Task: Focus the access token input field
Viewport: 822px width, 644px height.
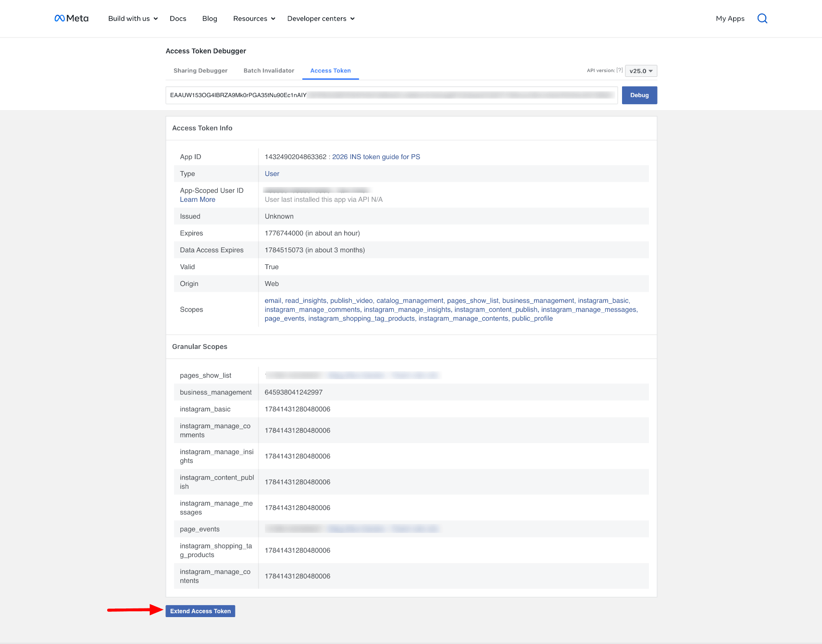Action: click(x=391, y=95)
